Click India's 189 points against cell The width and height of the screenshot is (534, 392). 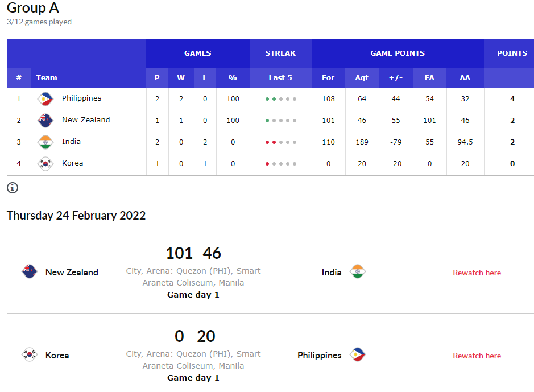362,142
